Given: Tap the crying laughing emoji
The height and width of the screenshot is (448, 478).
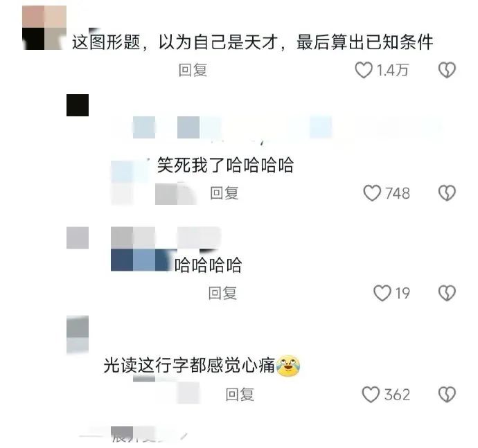Looking at the screenshot, I should 288,366.
